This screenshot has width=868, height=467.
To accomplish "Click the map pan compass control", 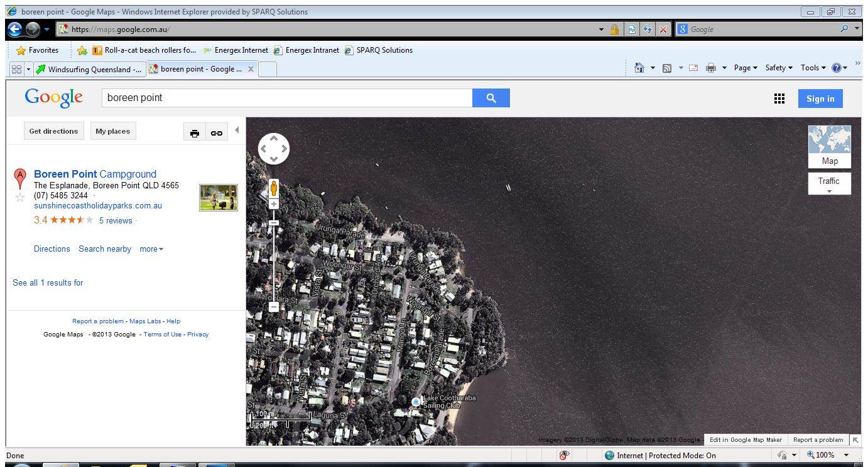I will pos(274,149).
